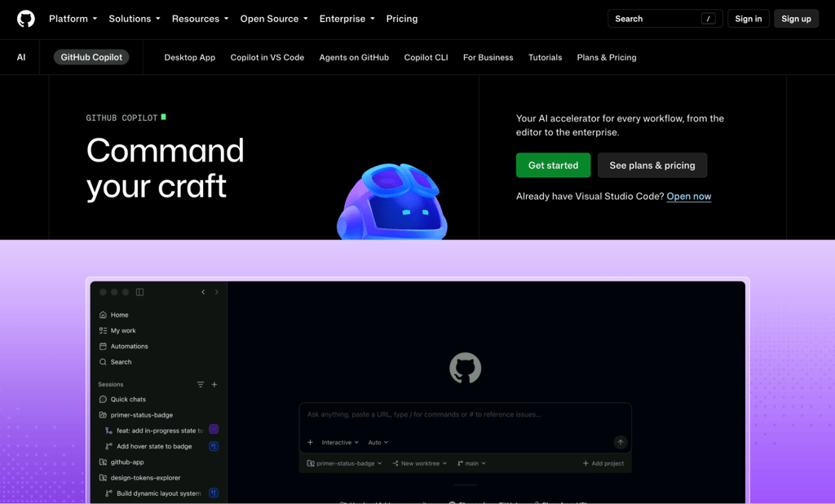Screen dimensions: 835x504
Task: Click the GitHub Octocat logo in header
Action: pos(25,19)
